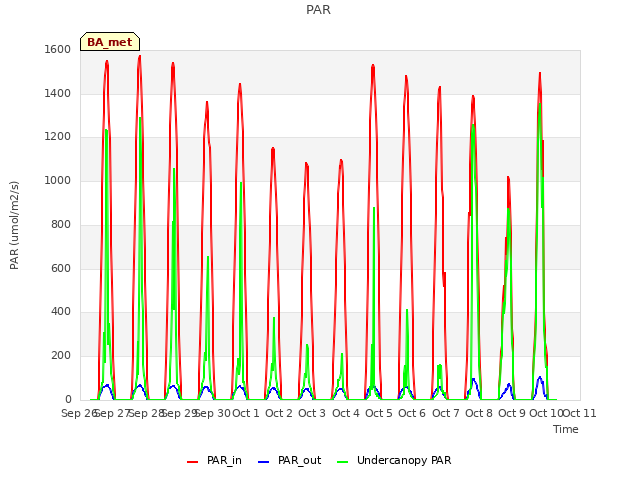This screenshot has height=480, width=640.
Task: Click the 400 y-axis tick label
Action: tap(61, 312)
